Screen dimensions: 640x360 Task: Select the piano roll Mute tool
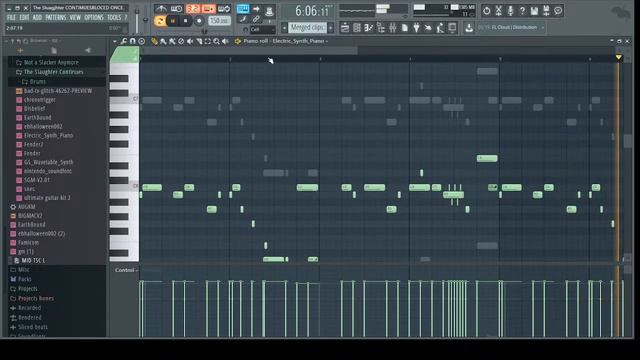click(x=190, y=41)
